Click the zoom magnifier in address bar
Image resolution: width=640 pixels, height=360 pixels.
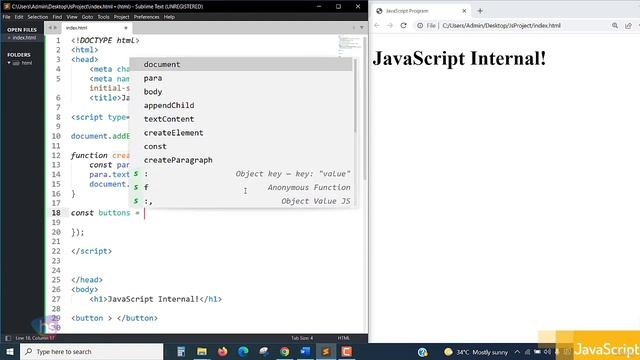(x=615, y=25)
